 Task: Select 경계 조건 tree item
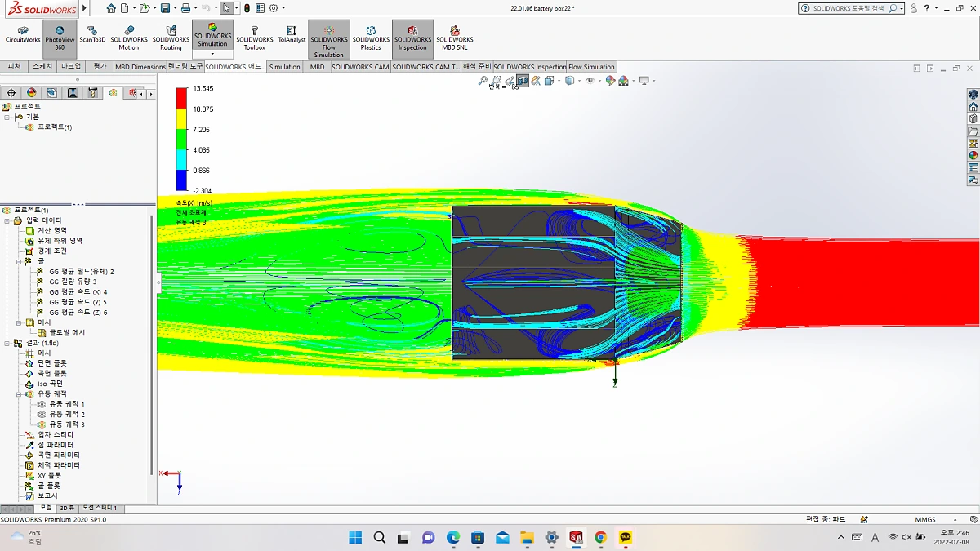pos(51,251)
